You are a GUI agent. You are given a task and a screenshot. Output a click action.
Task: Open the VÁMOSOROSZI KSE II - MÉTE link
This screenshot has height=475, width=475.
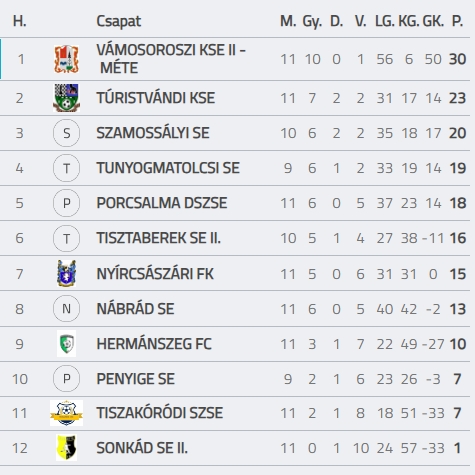pyautogui.click(x=171, y=59)
